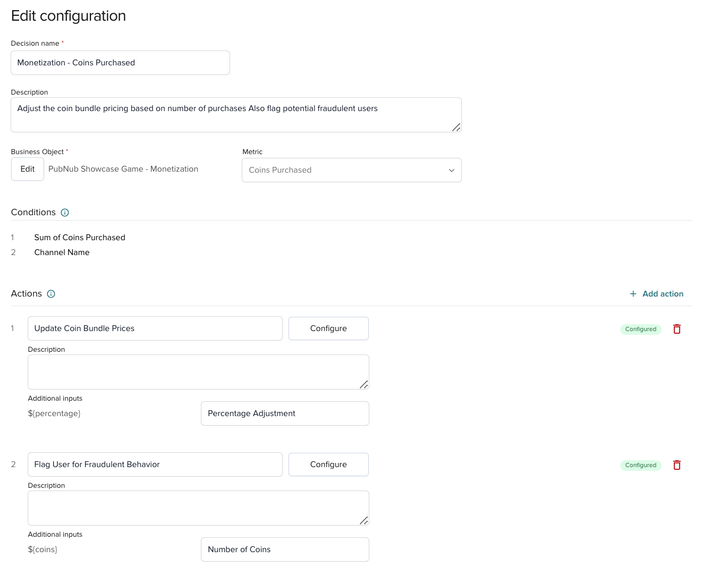Screen dimensions: 728x575
Task: Delete the Update Coin Bundle Prices action
Action: pyautogui.click(x=676, y=329)
